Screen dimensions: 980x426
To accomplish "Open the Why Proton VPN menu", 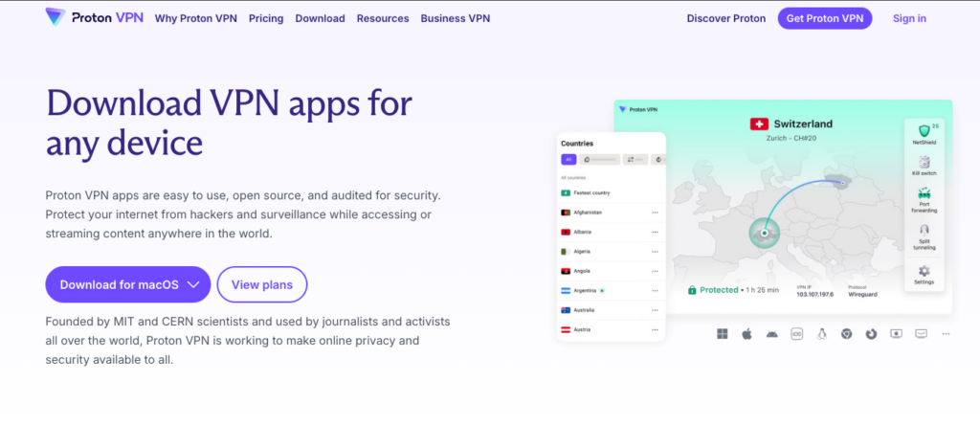I will pyautogui.click(x=195, y=18).
